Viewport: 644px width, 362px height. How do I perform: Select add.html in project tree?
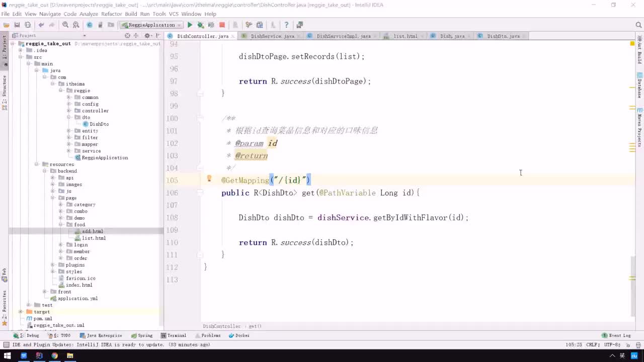pos(89,231)
